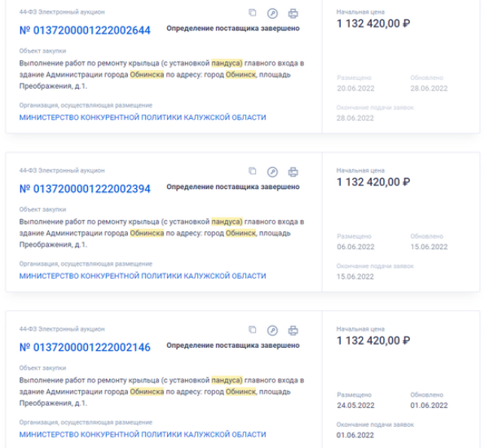Open signature key icon for tender 0137200001222002146
This screenshot has width=489, height=448.
(272, 331)
